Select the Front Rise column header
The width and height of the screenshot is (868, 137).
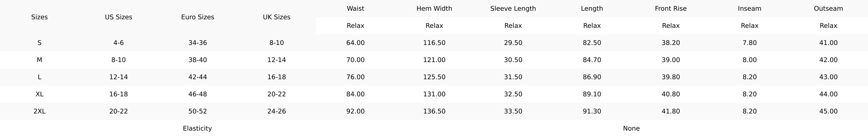click(671, 9)
